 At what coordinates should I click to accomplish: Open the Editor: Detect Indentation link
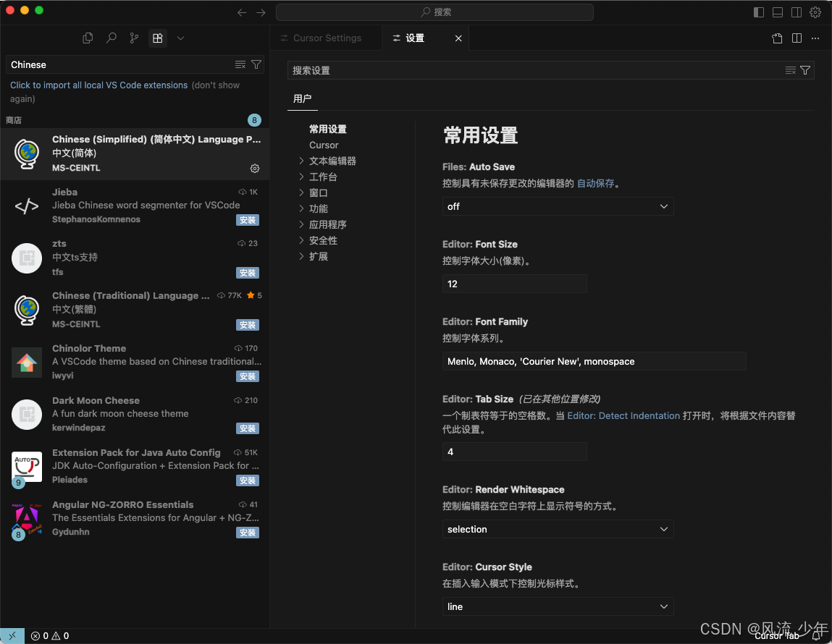pyautogui.click(x=623, y=415)
